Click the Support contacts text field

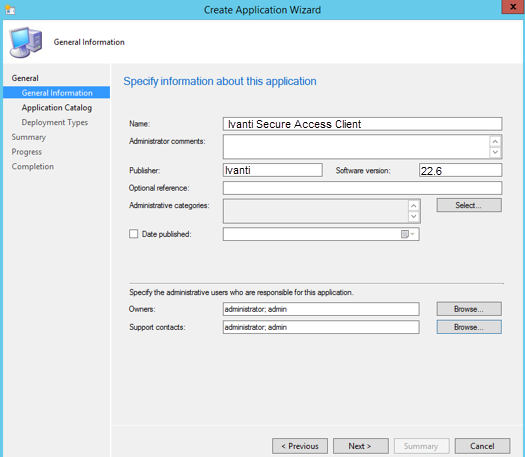click(x=321, y=327)
